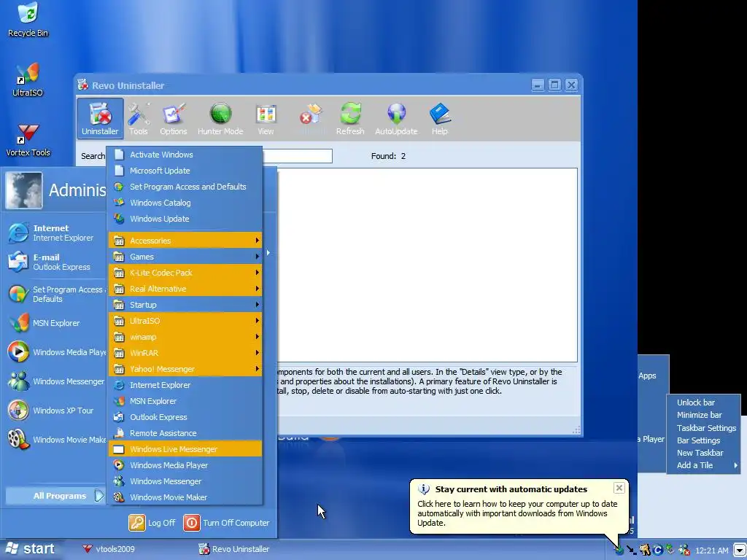Screen dimensions: 747x560
Task: Expand K-Lite Codec Pack folder
Action: tap(185, 273)
